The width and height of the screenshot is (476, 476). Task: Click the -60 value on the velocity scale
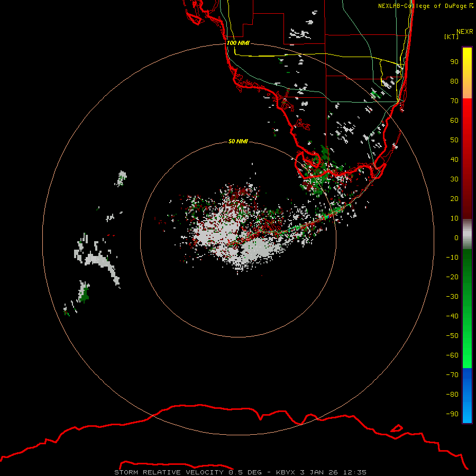452,355
